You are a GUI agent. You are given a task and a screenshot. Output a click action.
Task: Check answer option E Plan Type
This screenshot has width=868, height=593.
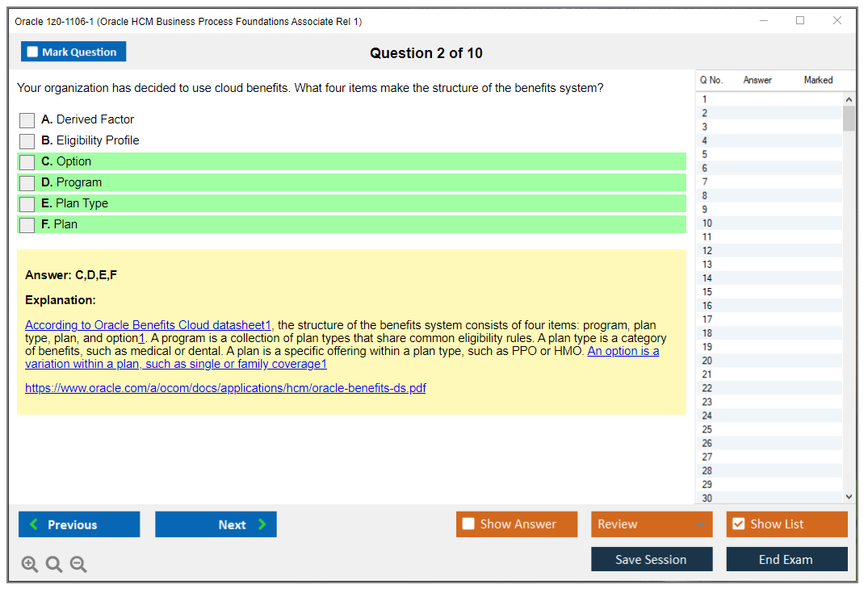pyautogui.click(x=27, y=203)
